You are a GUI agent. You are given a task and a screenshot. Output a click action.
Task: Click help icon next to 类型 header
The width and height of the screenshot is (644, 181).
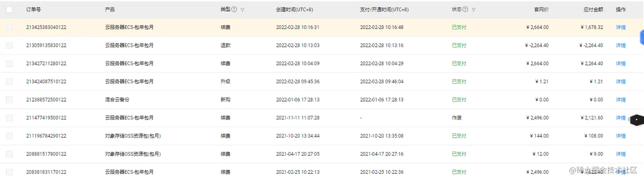pyautogui.click(x=234, y=9)
